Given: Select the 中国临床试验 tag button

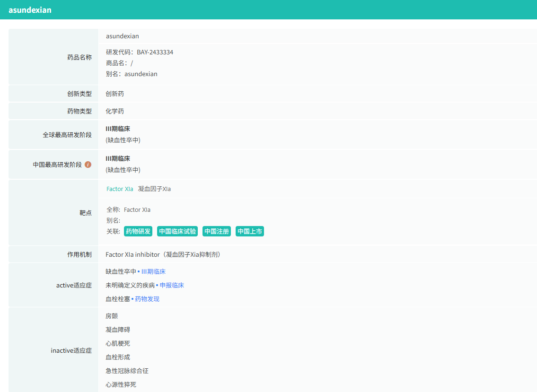Looking at the screenshot, I should (177, 231).
